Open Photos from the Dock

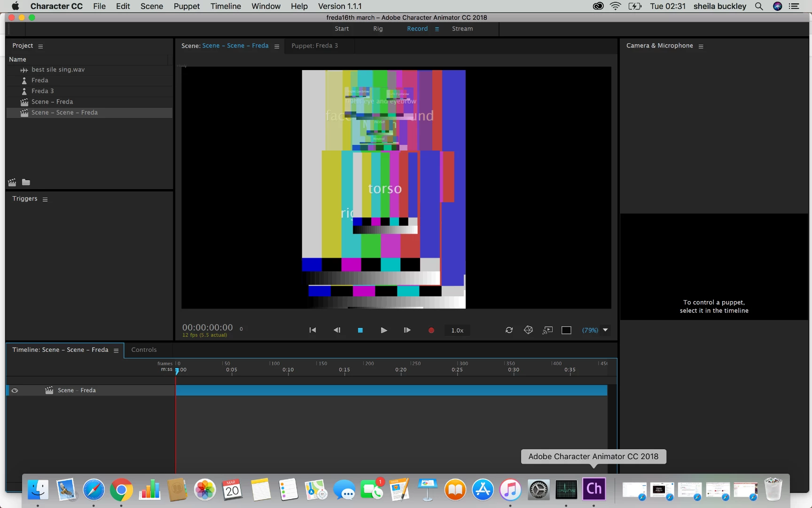pyautogui.click(x=205, y=490)
